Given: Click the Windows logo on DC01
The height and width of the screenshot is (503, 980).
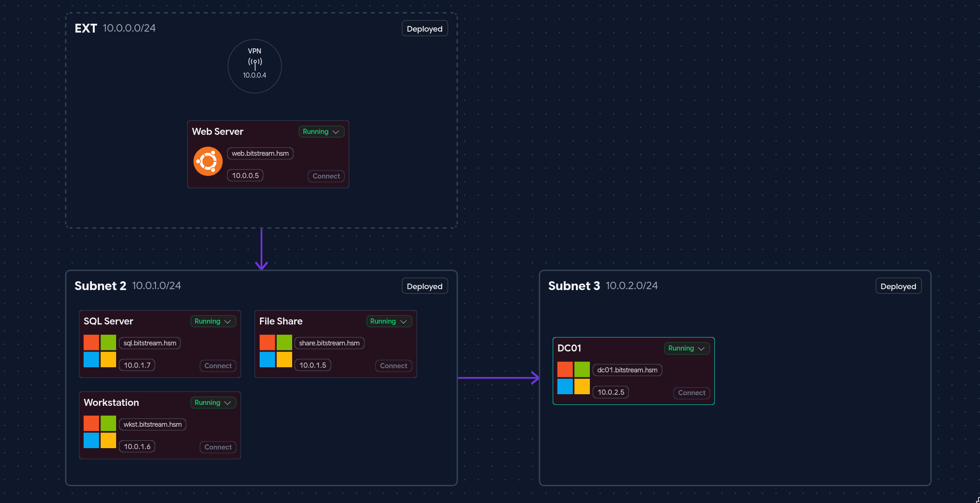Looking at the screenshot, I should click(x=574, y=378).
